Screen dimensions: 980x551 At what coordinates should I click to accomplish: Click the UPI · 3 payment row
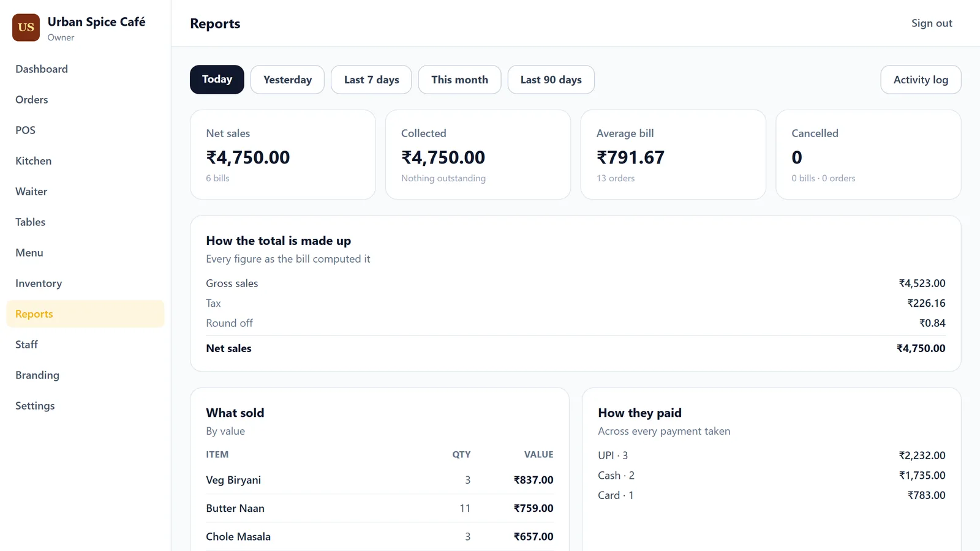772,455
